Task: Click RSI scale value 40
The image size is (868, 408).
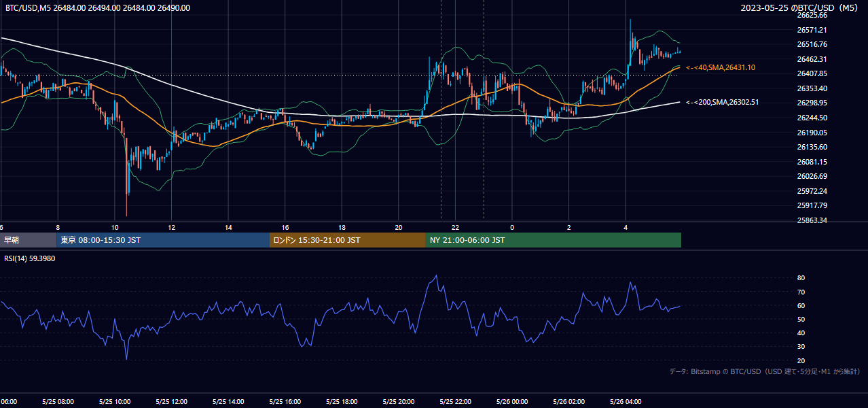Action: (801, 333)
